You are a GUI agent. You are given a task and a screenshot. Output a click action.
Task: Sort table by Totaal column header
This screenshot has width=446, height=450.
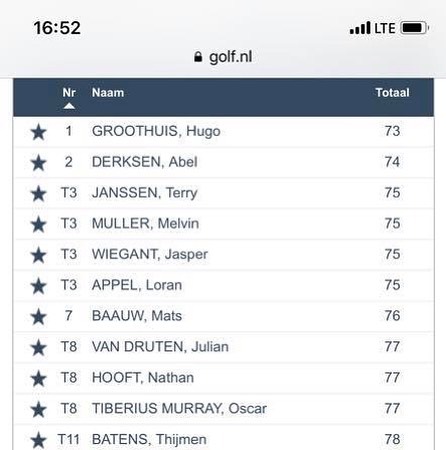[392, 93]
